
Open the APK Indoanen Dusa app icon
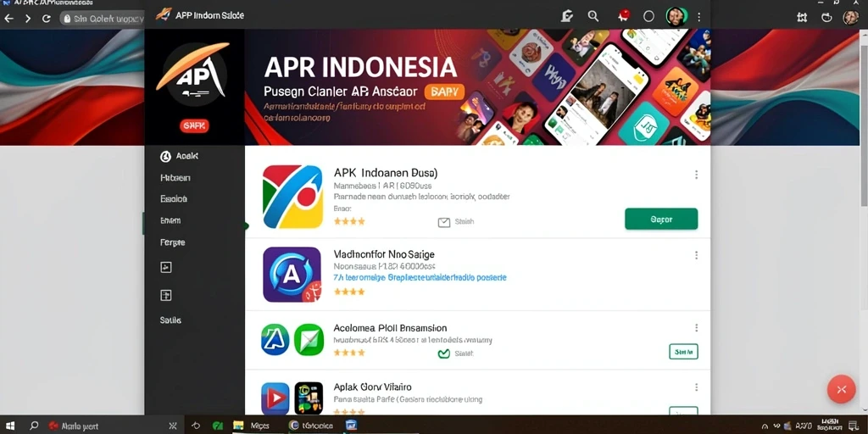point(292,197)
